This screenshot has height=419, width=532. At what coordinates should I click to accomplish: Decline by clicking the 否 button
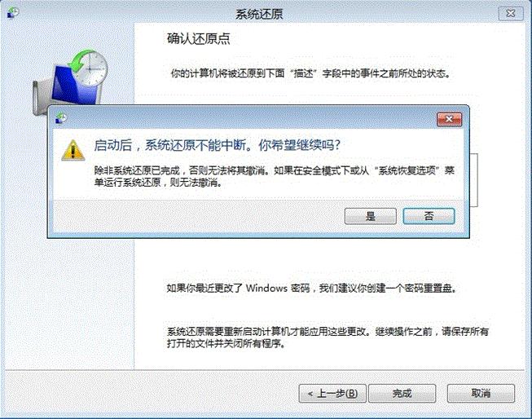(x=429, y=216)
